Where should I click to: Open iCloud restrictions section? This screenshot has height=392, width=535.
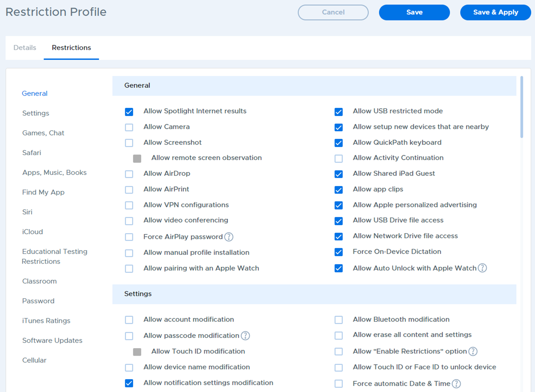(32, 232)
